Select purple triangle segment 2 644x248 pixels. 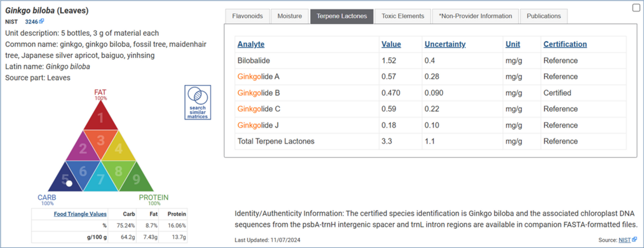83,148
